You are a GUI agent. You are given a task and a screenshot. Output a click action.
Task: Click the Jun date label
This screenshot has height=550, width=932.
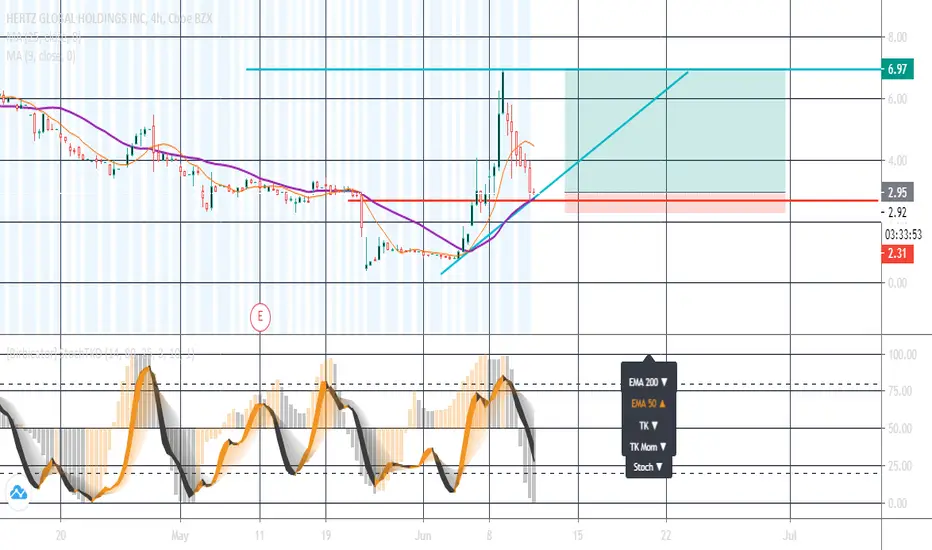(x=423, y=536)
